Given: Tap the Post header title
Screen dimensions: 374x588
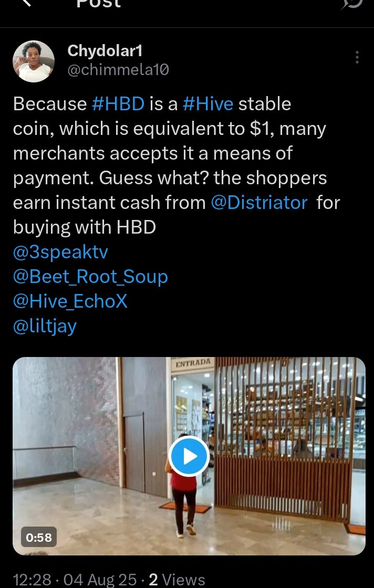Looking at the screenshot, I should [98, 3].
